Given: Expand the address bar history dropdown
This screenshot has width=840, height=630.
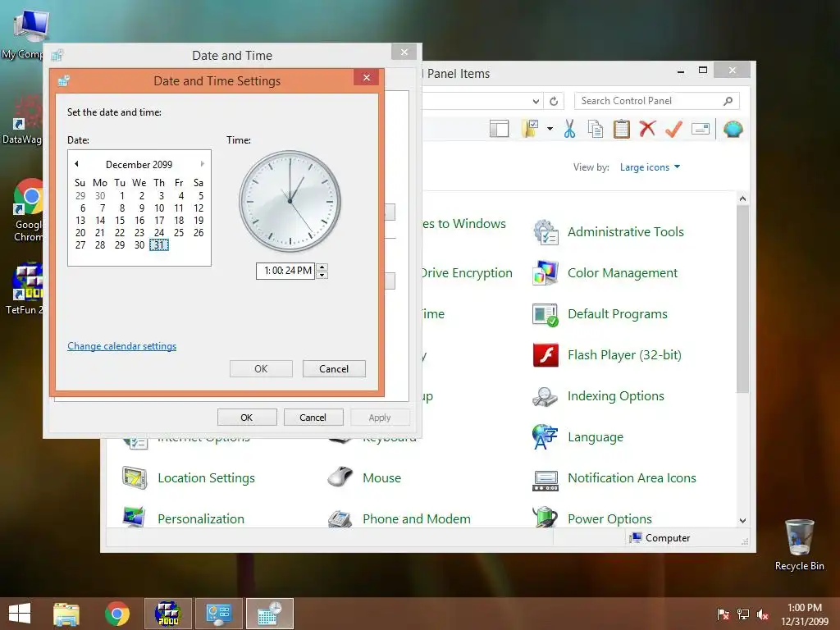Looking at the screenshot, I should (x=536, y=101).
